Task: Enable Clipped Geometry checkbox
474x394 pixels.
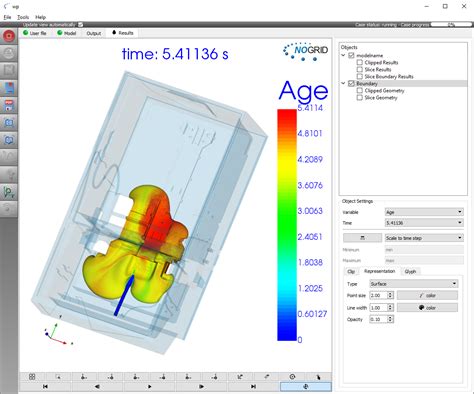Action: (359, 90)
